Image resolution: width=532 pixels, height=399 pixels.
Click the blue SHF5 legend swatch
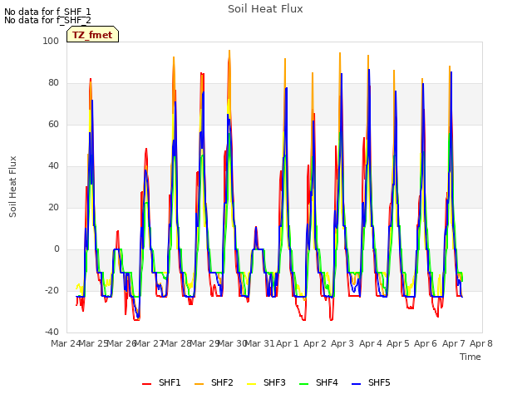click(357, 384)
